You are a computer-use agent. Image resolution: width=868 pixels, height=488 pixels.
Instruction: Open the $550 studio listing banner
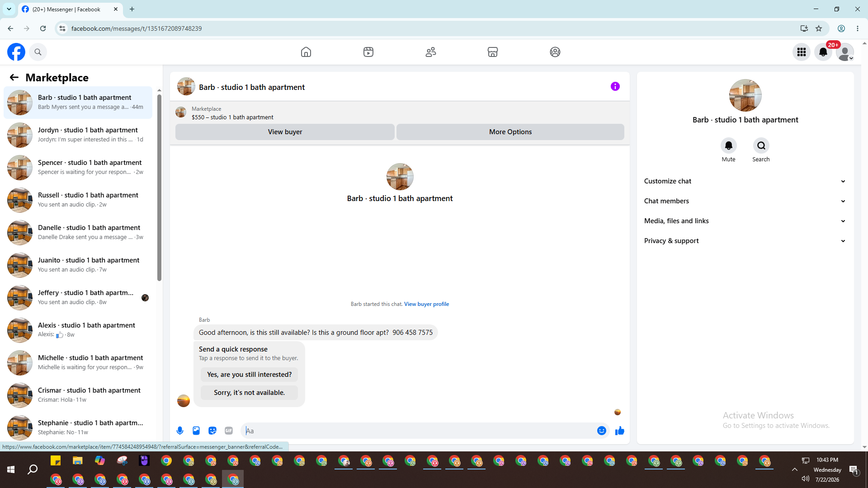point(400,113)
